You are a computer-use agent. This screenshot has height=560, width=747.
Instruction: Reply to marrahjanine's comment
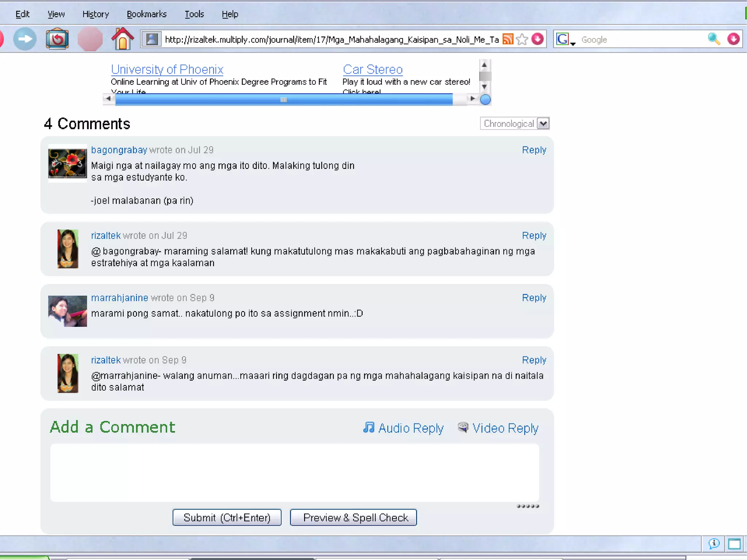534,298
